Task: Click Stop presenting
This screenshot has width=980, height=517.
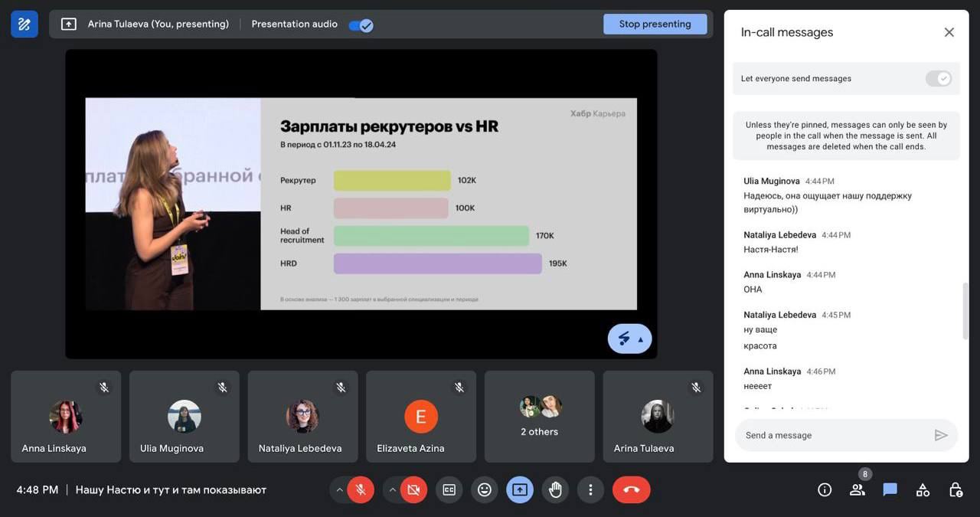Action: [x=655, y=22]
